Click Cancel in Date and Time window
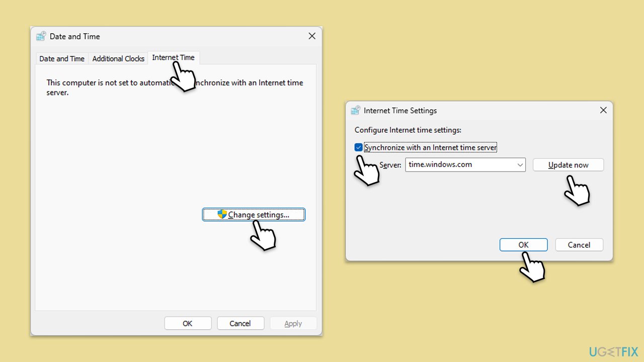The width and height of the screenshot is (644, 362). point(240,323)
